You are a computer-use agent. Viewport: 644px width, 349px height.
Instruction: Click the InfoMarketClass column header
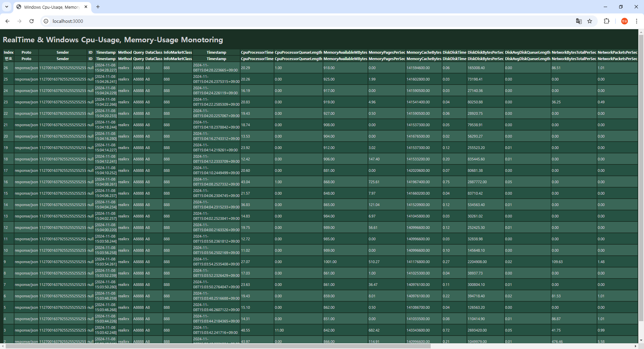[178, 52]
